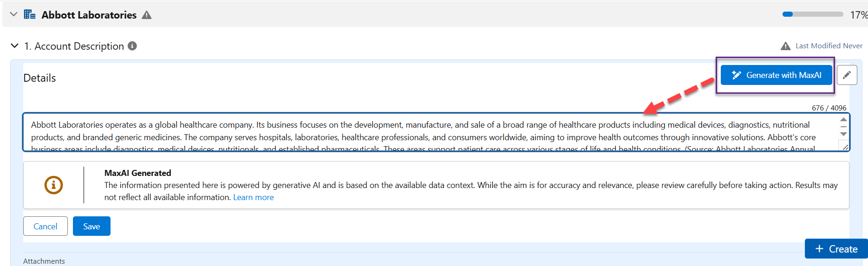
Task: Click the pencil edit icon
Action: 847,75
